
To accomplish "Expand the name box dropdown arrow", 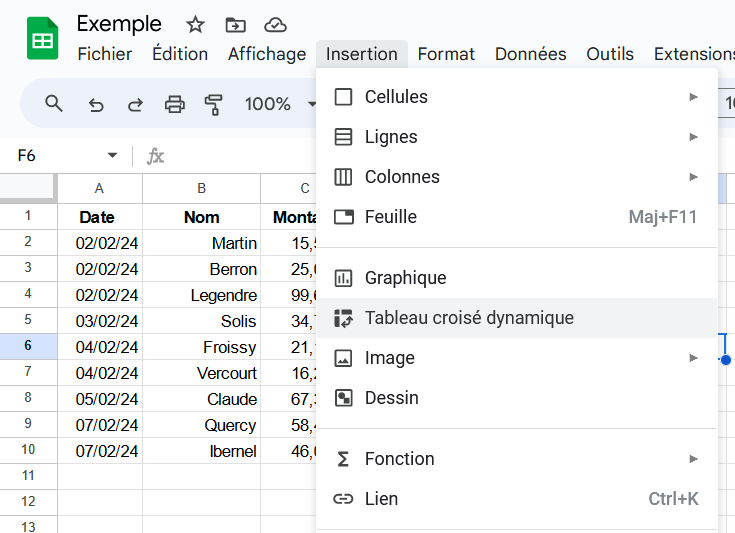I will click(x=112, y=155).
